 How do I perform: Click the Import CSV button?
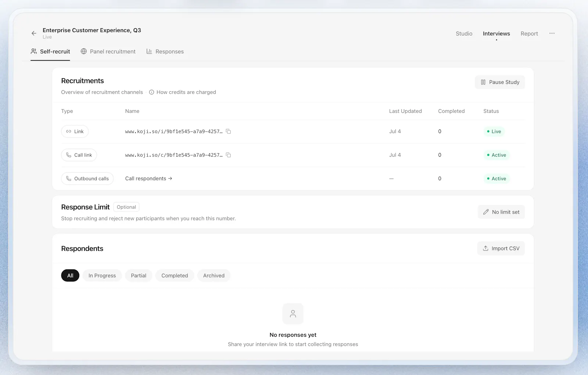[501, 248]
